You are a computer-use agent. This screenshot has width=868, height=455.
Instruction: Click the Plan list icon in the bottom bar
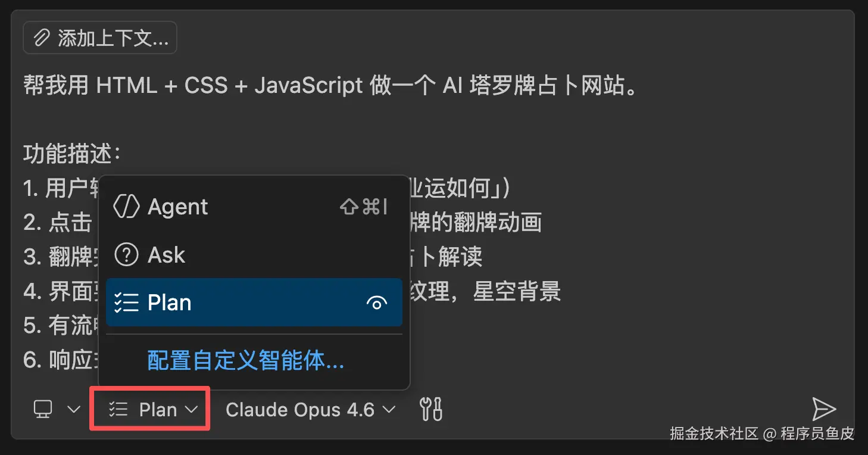click(118, 409)
